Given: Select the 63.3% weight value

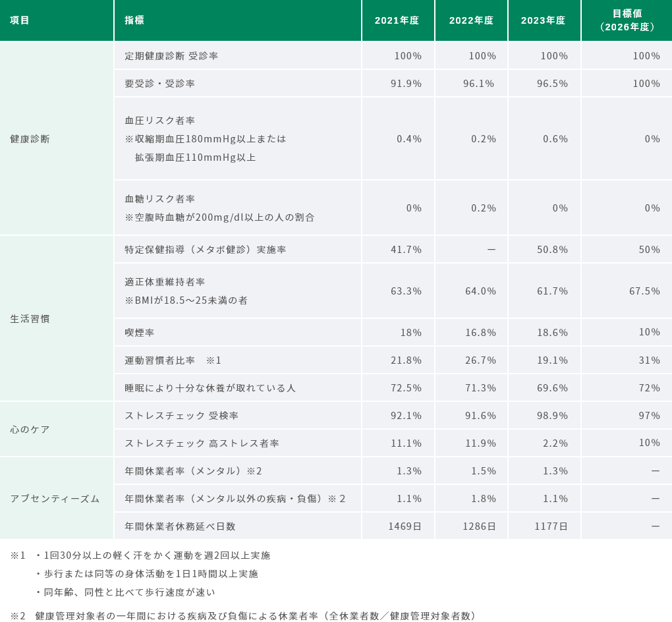Looking at the screenshot, I should [406, 291].
